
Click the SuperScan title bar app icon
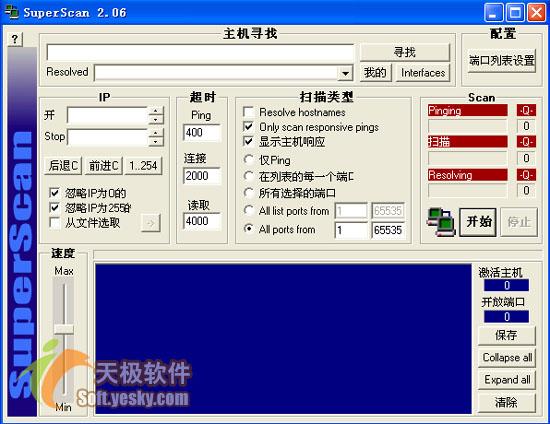(11, 12)
